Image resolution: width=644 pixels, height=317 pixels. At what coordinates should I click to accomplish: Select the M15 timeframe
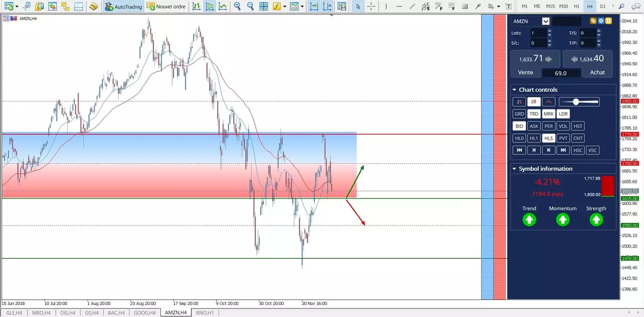pyautogui.click(x=550, y=7)
